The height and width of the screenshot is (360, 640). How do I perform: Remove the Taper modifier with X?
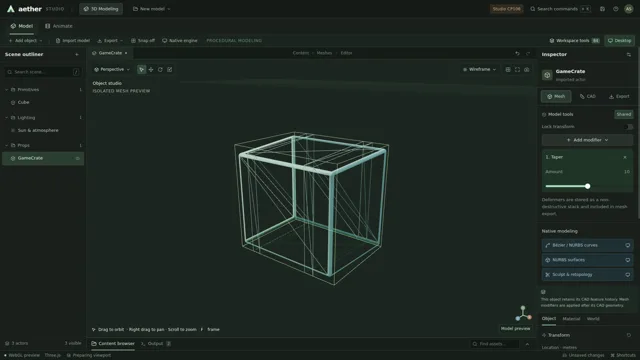625,157
